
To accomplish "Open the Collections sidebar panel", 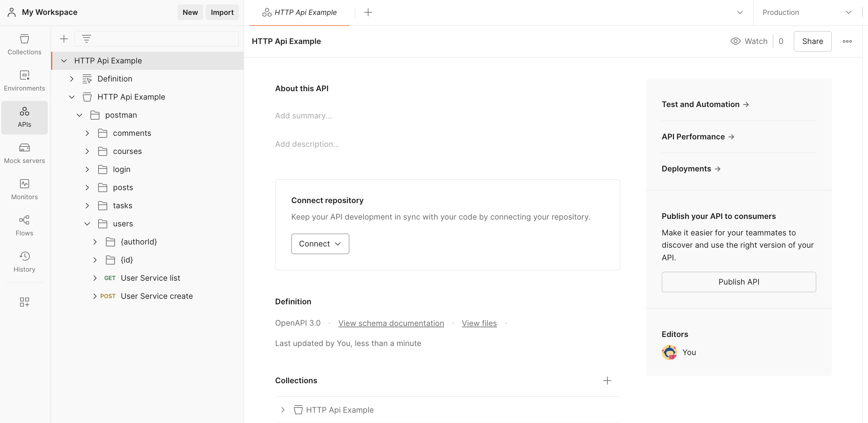I will pos(24,44).
